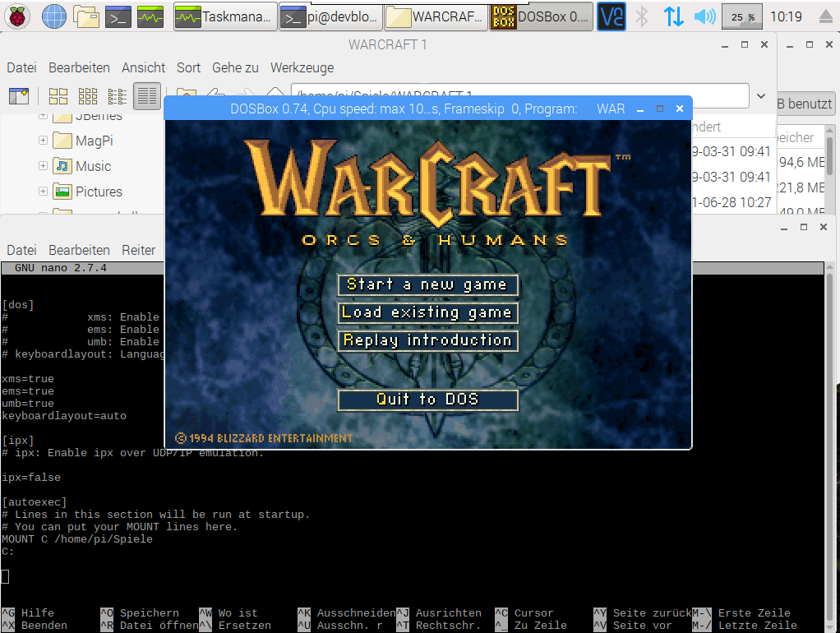The image size is (840, 633).
Task: Switch to the Taskmanager window button
Action: tap(225, 16)
